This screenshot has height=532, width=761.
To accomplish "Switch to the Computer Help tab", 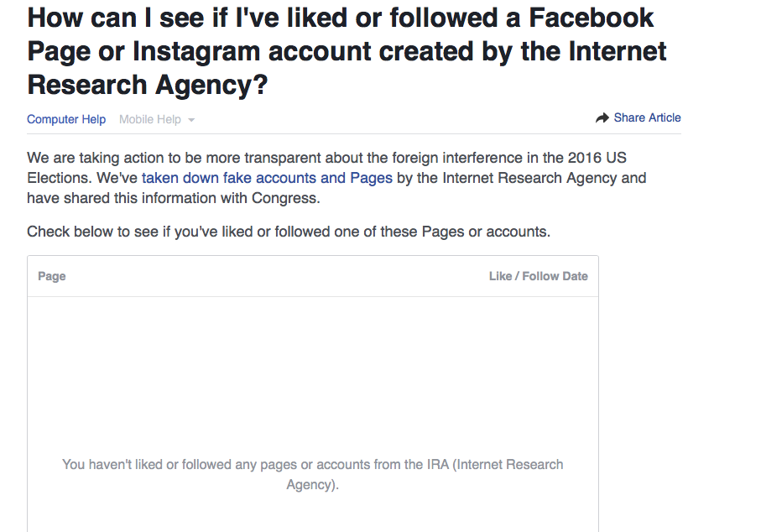I will 66,119.
